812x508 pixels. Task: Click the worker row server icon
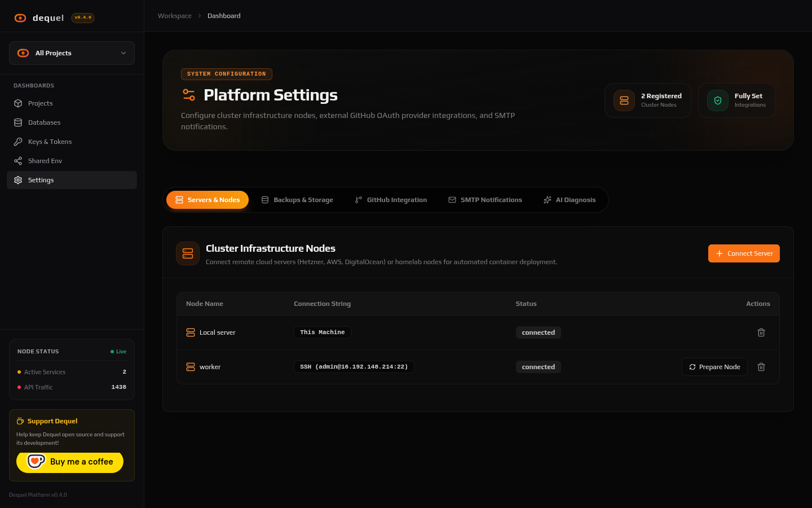tap(191, 367)
